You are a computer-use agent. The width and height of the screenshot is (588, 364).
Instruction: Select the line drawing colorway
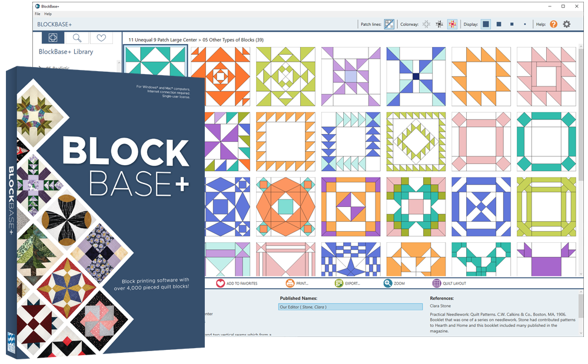tap(426, 24)
